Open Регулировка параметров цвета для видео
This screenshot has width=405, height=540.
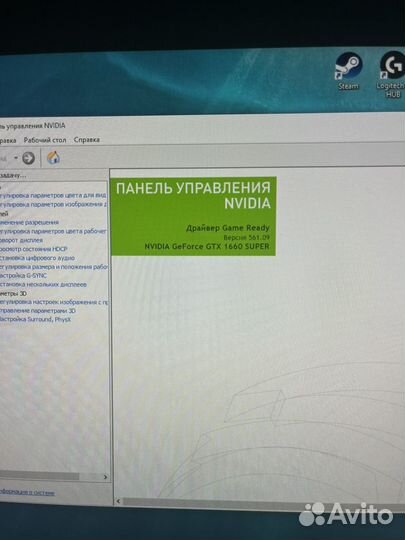[x=53, y=195]
